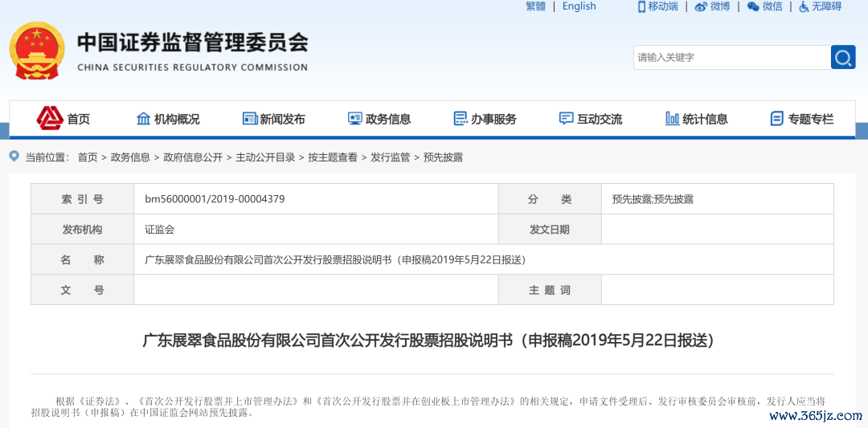This screenshot has height=428, width=868.
Task: Open the 机构概况 navigation menu
Action: click(177, 119)
